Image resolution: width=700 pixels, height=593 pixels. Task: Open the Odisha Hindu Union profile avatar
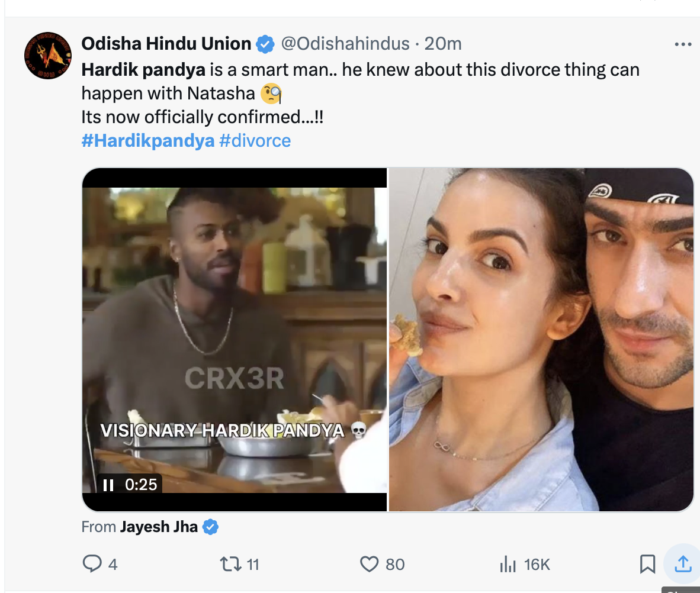click(x=47, y=56)
